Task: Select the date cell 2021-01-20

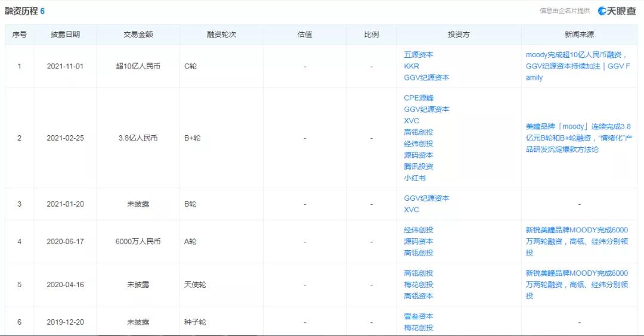Action: (65, 204)
